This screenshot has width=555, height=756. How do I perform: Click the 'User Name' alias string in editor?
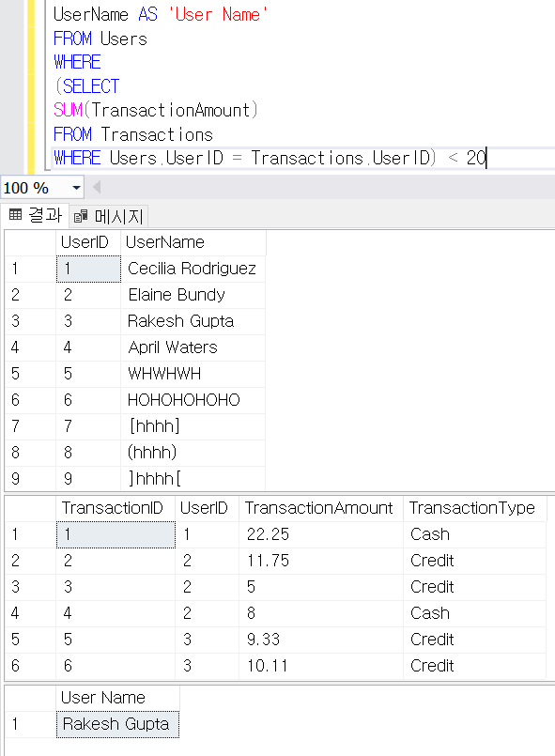tap(217, 14)
